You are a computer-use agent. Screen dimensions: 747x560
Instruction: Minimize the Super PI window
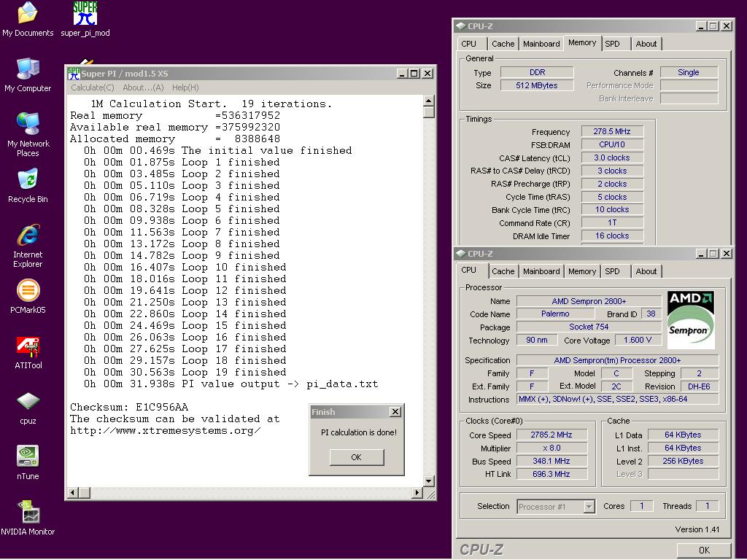tap(403, 74)
